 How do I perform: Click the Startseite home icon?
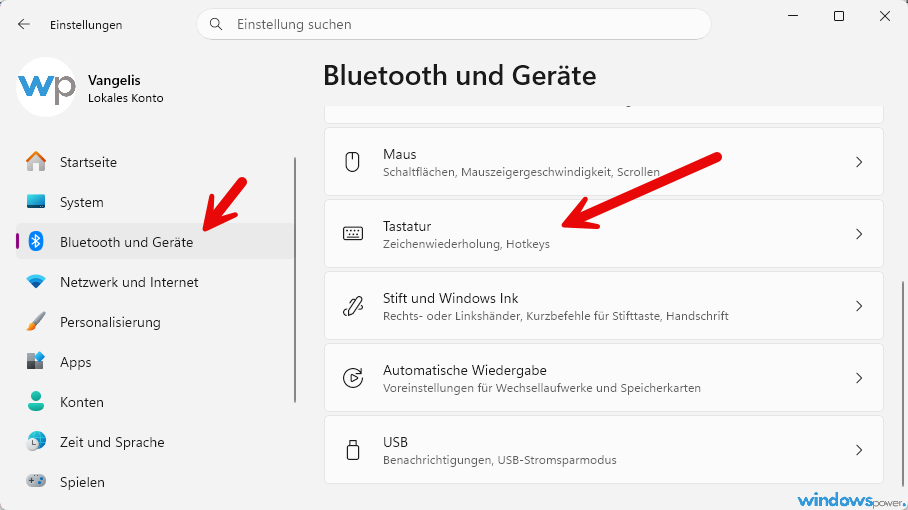coord(36,162)
